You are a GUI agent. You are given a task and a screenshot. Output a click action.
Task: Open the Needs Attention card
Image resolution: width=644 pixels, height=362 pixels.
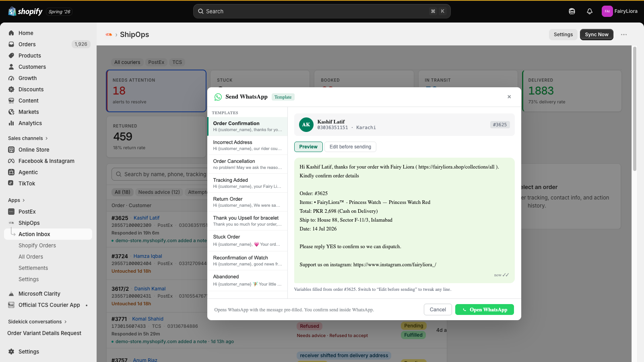pos(156,91)
